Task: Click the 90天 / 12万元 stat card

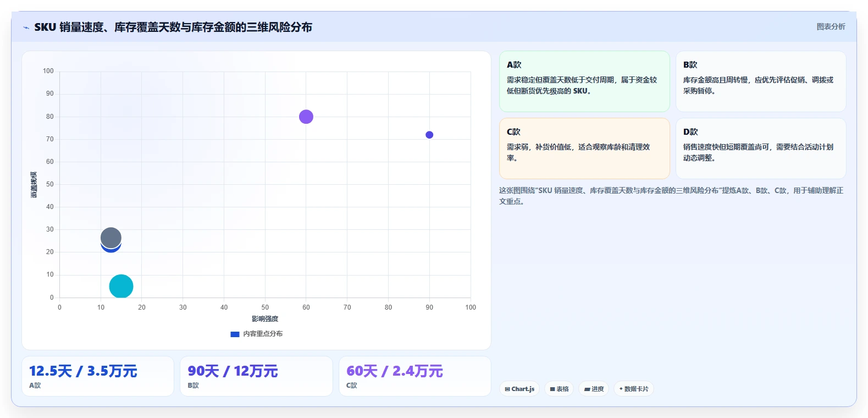Action: click(x=256, y=376)
